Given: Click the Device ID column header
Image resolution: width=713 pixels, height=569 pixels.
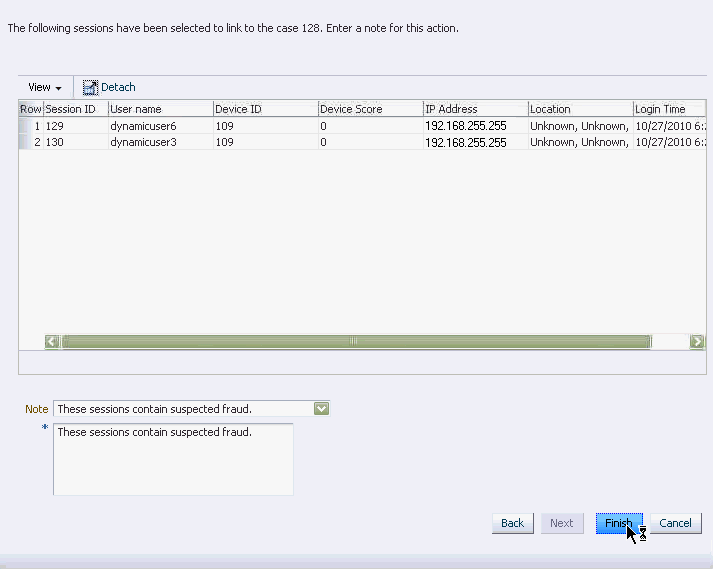Looking at the screenshot, I should pyautogui.click(x=266, y=109).
